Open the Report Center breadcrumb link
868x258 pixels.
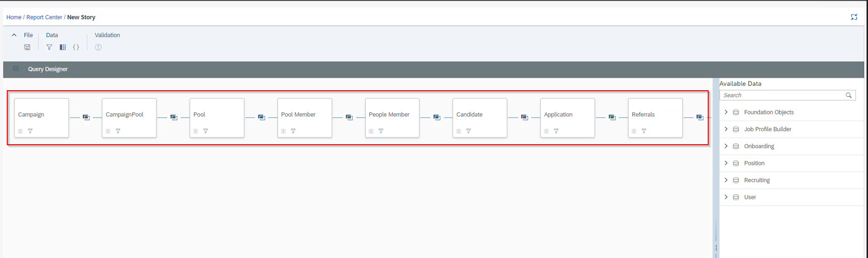(x=44, y=17)
